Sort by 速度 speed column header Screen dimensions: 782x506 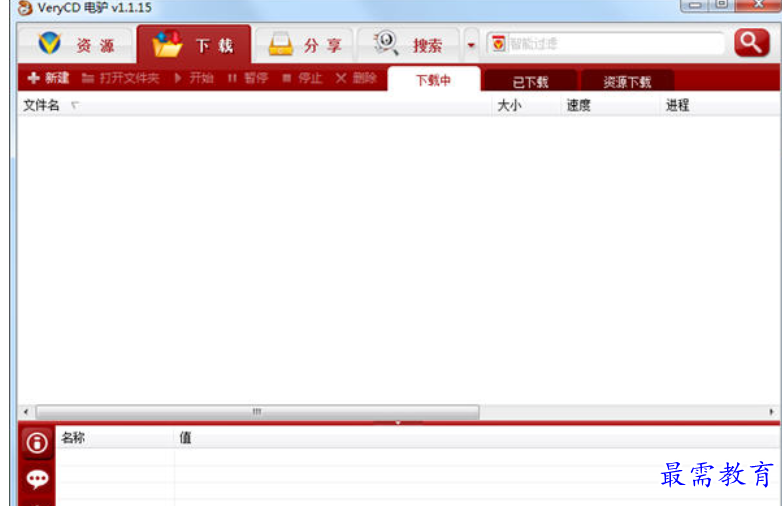point(610,105)
